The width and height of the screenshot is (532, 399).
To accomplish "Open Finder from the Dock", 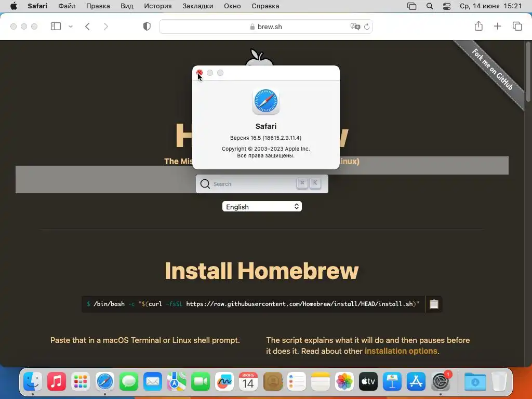I will point(33,381).
